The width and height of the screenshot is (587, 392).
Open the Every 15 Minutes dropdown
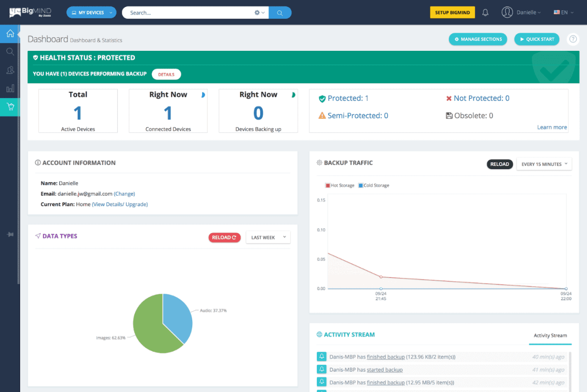coord(544,164)
